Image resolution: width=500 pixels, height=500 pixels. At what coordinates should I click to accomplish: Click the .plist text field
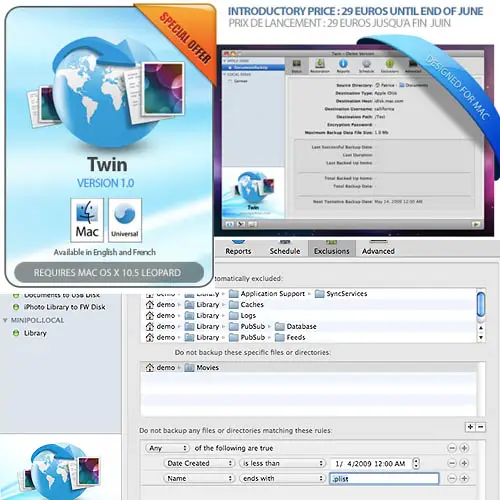(x=384, y=478)
